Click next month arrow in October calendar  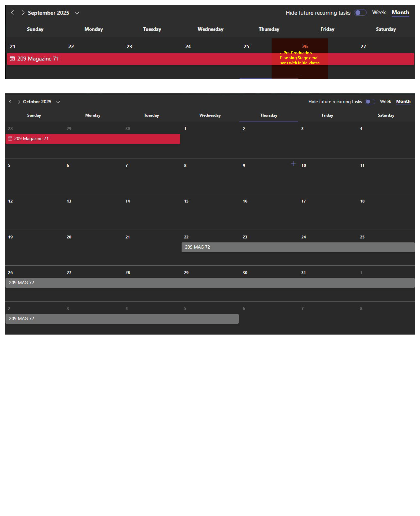pyautogui.click(x=19, y=102)
